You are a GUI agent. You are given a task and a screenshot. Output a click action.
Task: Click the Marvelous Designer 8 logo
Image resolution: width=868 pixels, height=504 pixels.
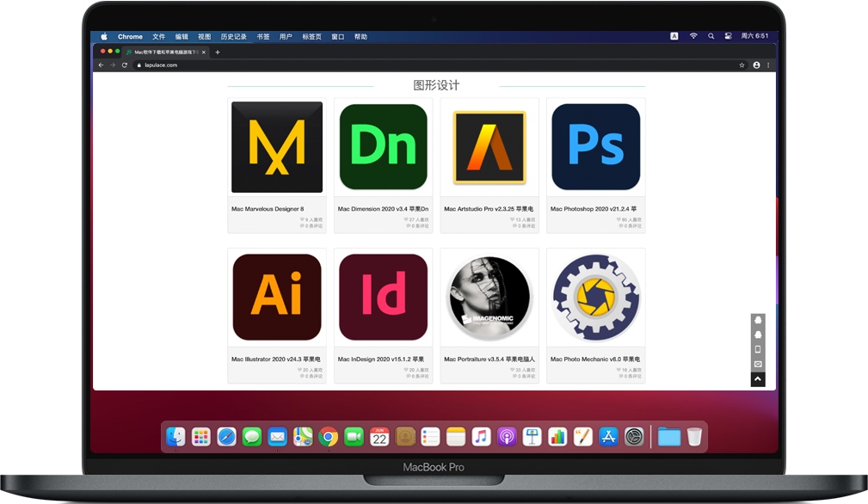(x=276, y=147)
